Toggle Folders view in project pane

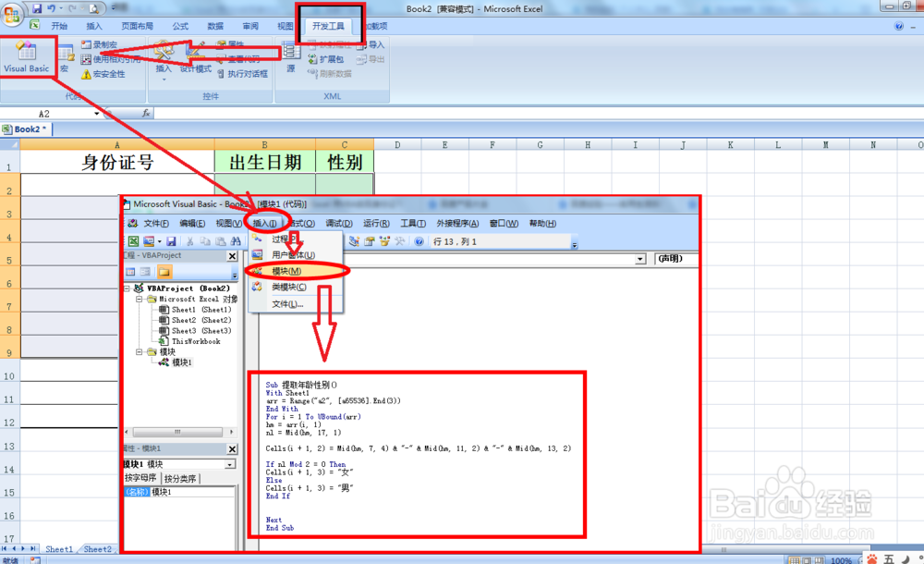click(164, 272)
